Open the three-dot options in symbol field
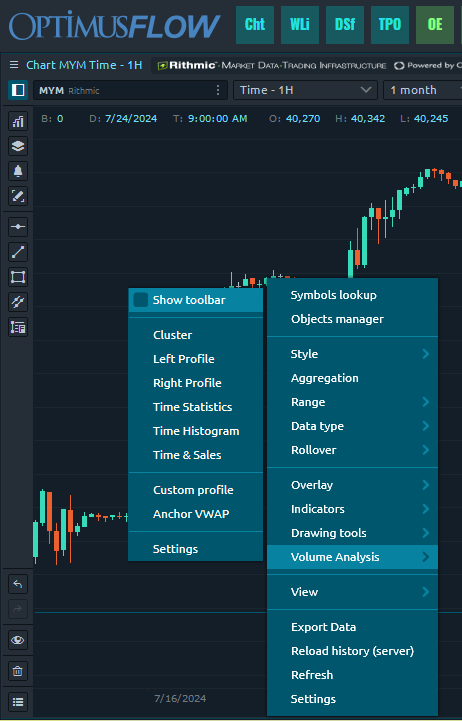Viewport: 462px width, 721px height. pos(218,90)
